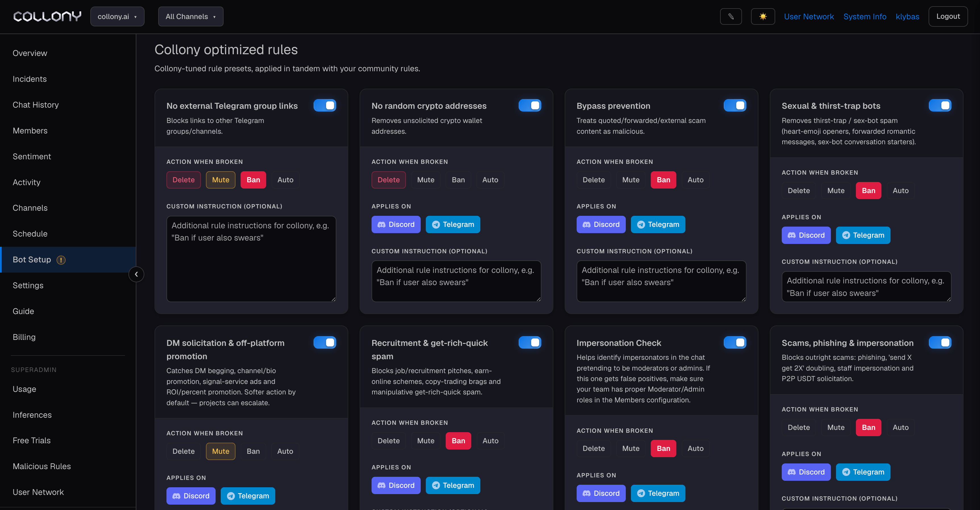Toggle off Bypass prevention rule
This screenshot has height=510, width=980.
[x=735, y=105]
